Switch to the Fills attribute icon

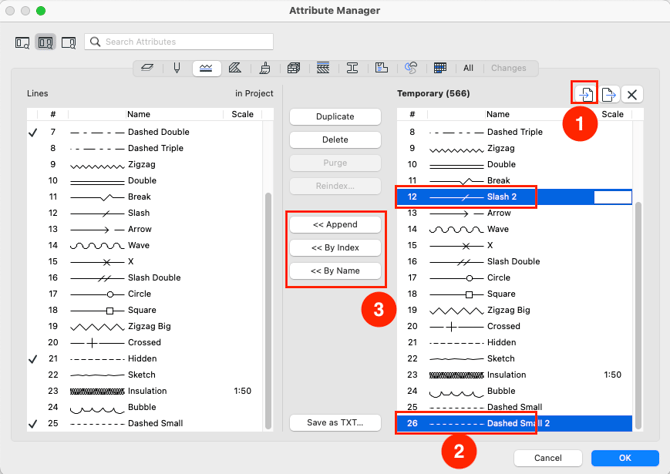[235, 68]
